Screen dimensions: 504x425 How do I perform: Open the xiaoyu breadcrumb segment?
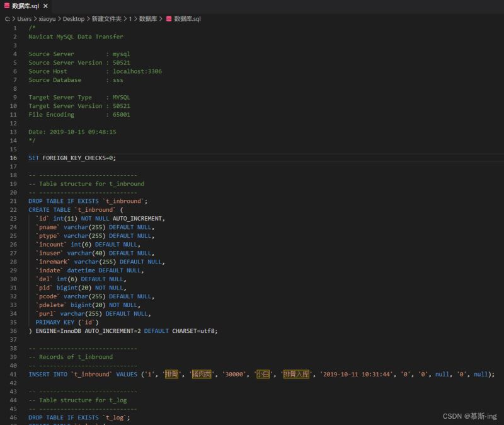pyautogui.click(x=47, y=19)
